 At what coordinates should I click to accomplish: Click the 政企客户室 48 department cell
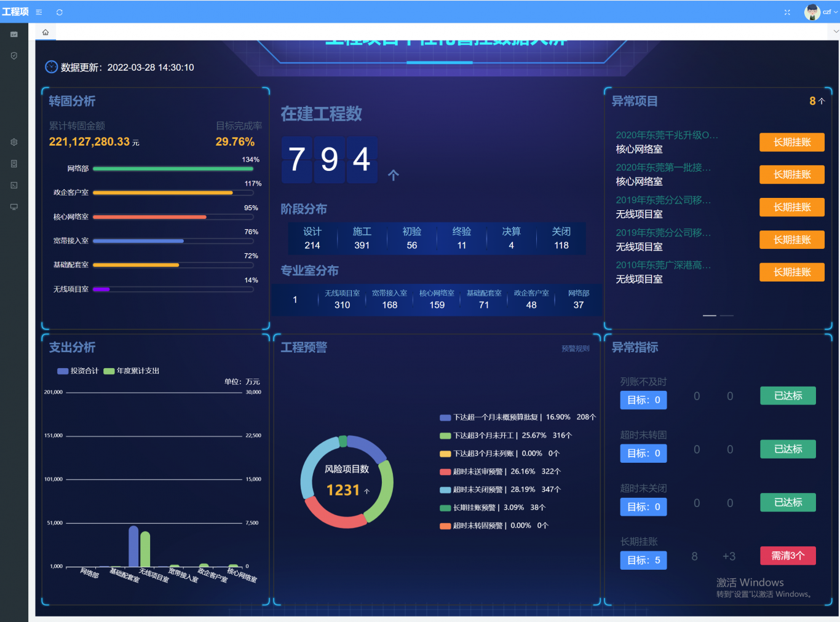[531, 299]
